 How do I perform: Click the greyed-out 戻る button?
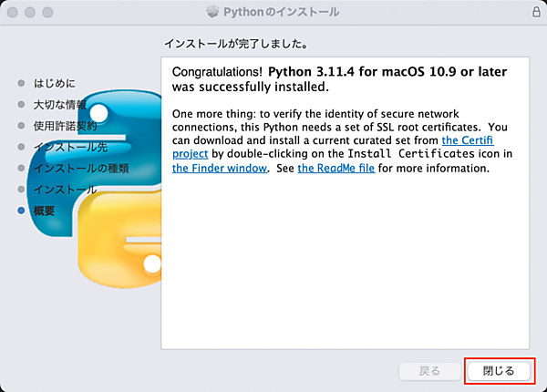click(x=429, y=371)
